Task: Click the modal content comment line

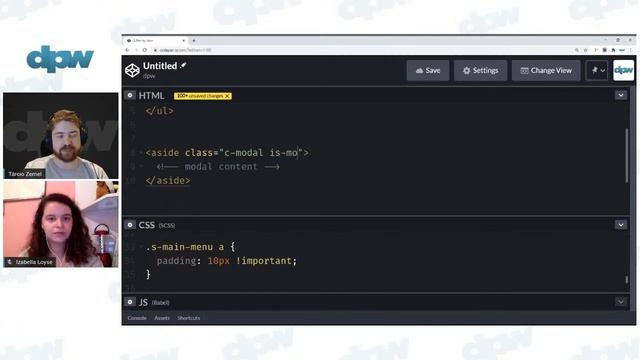Action: tap(218, 167)
